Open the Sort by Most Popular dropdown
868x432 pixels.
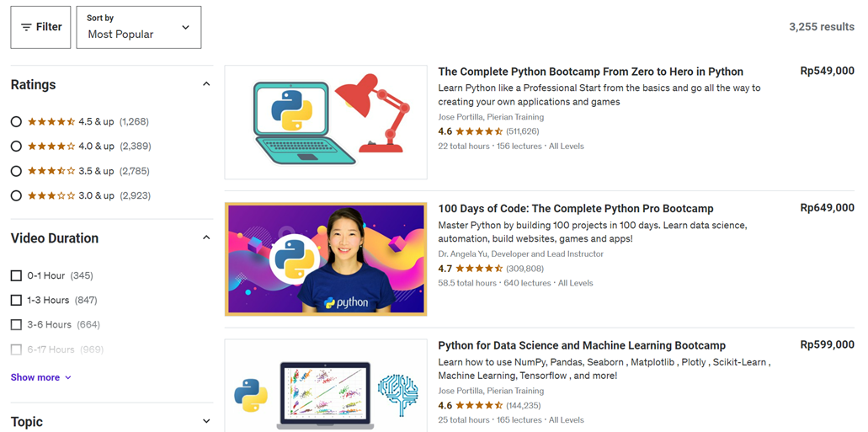138,27
